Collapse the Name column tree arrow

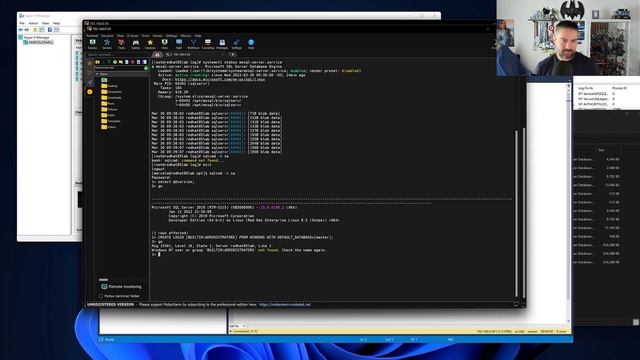click(97, 74)
